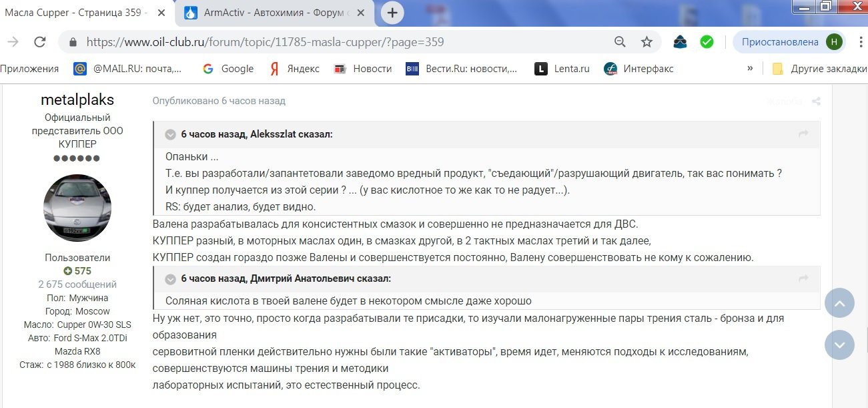Click the '6 часов назад, Aleksszlat сказал' header
The height and width of the screenshot is (408, 868).
pos(257,134)
